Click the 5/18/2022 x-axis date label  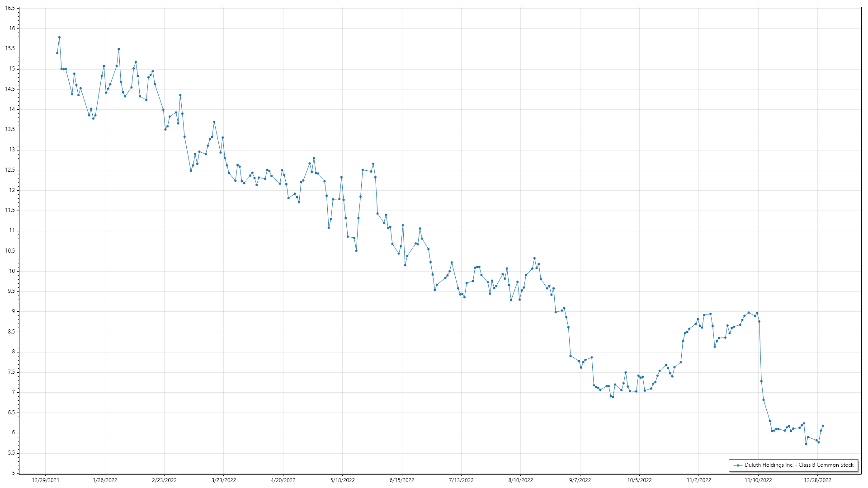342,480
